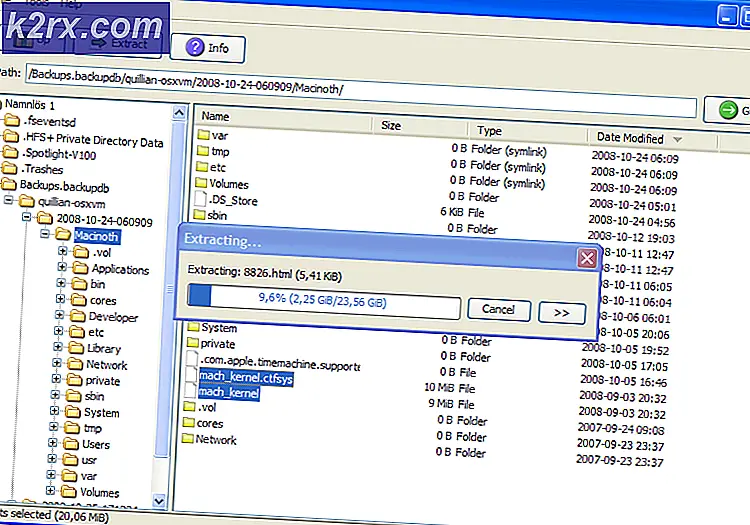Click the Volumes folder icon in tree

click(68, 492)
